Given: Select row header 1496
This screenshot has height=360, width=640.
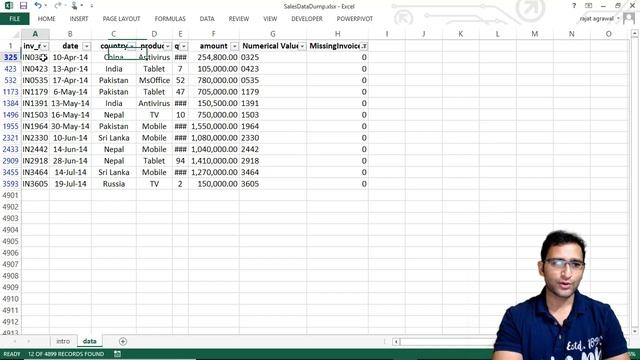Looking at the screenshot, I should point(10,115).
